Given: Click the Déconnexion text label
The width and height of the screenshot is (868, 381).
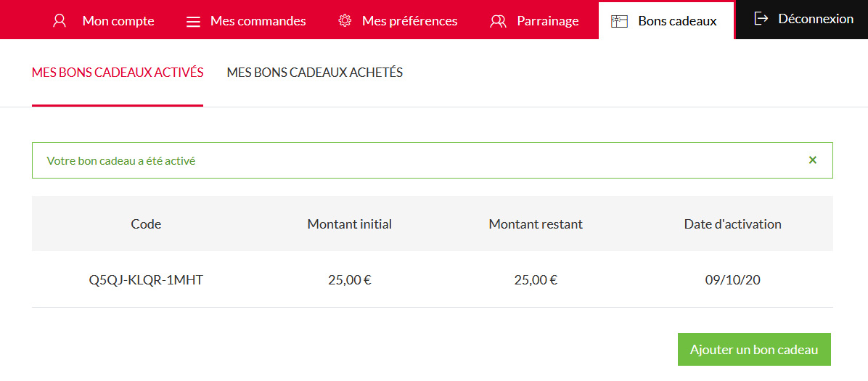Looking at the screenshot, I should (816, 19).
